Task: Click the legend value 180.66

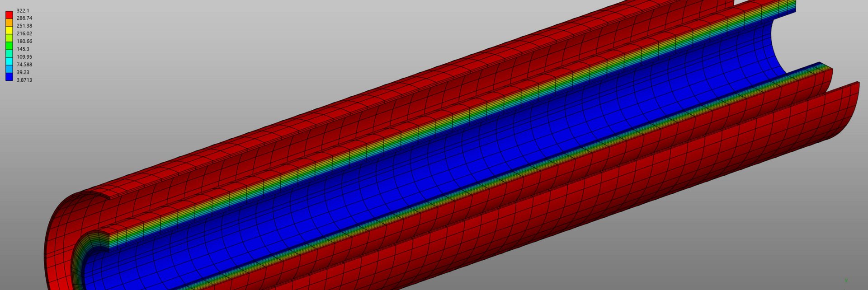Action: tap(24, 41)
